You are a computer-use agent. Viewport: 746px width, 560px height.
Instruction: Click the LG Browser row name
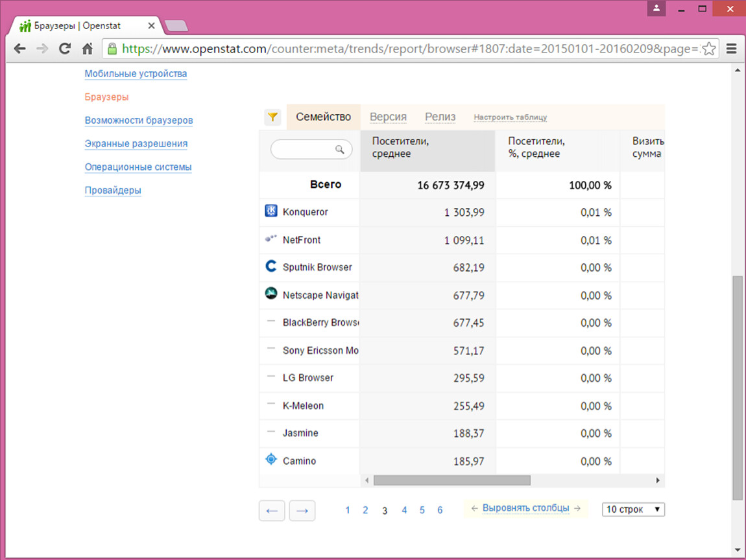click(x=308, y=378)
